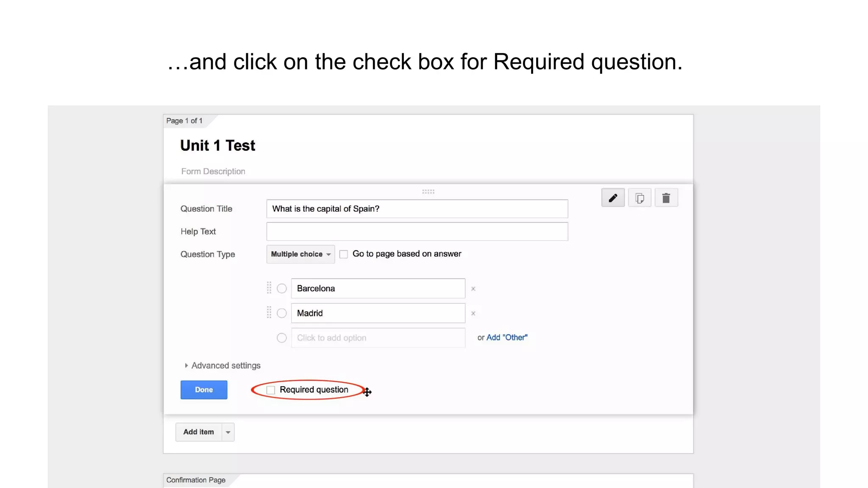Click the Unit 1 Test form title
868x488 pixels.
pos(218,146)
